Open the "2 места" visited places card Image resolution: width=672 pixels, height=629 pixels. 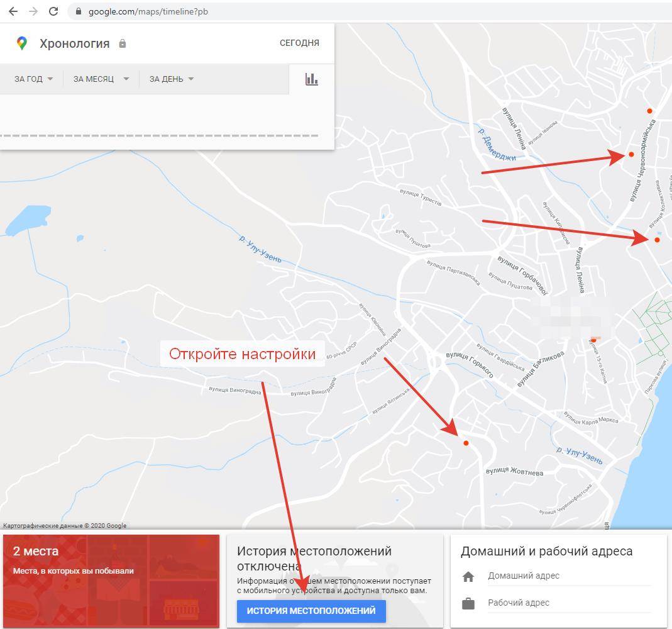coord(111,581)
